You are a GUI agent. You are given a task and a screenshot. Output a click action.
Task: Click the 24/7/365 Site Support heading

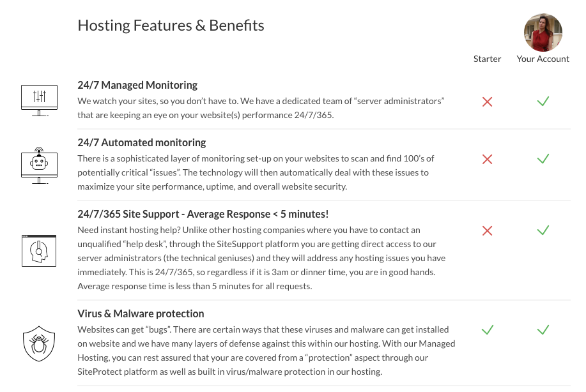click(x=203, y=214)
